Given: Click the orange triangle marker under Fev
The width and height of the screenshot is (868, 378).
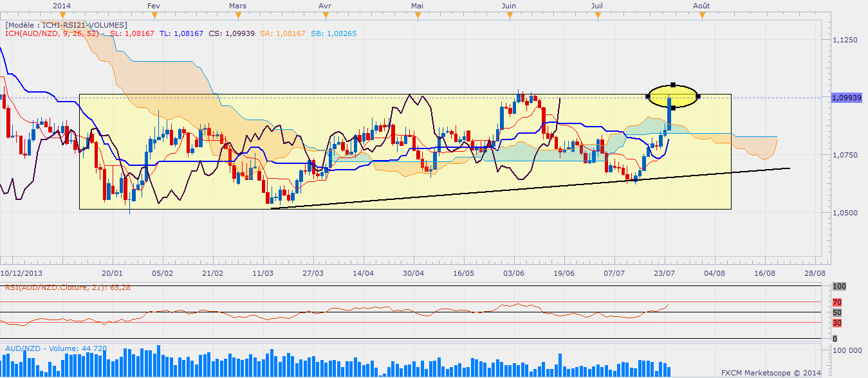Looking at the screenshot, I should 153,16.
